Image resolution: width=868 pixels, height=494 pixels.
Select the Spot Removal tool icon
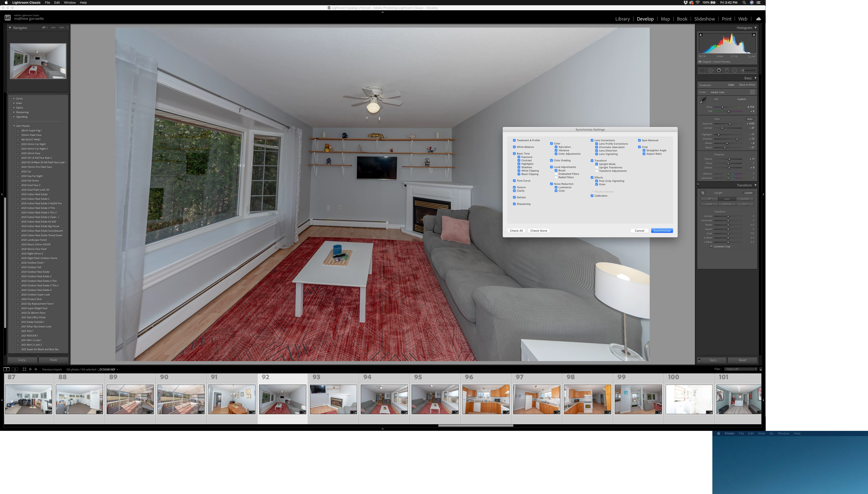tap(710, 70)
